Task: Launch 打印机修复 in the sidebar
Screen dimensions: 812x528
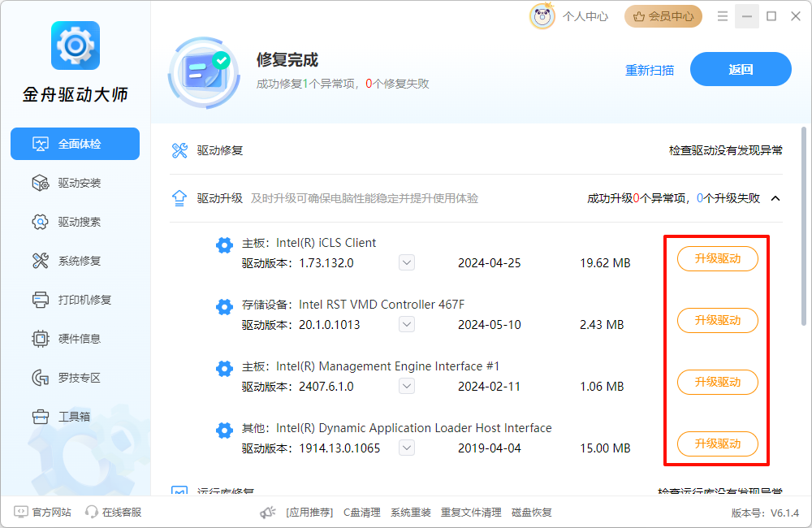Action: coord(75,299)
